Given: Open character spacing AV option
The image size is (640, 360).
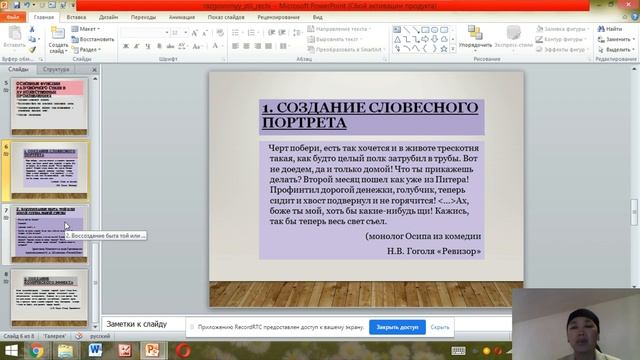Looking at the screenshot, I should 182,46.
